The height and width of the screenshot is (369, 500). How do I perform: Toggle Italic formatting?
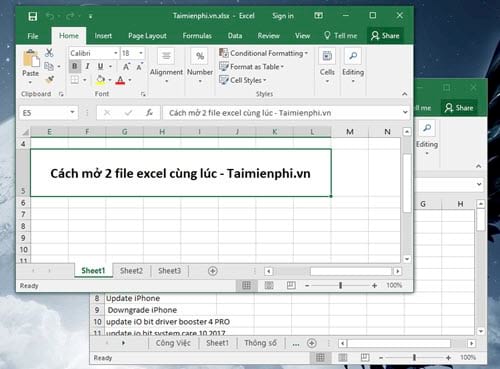click(x=87, y=66)
